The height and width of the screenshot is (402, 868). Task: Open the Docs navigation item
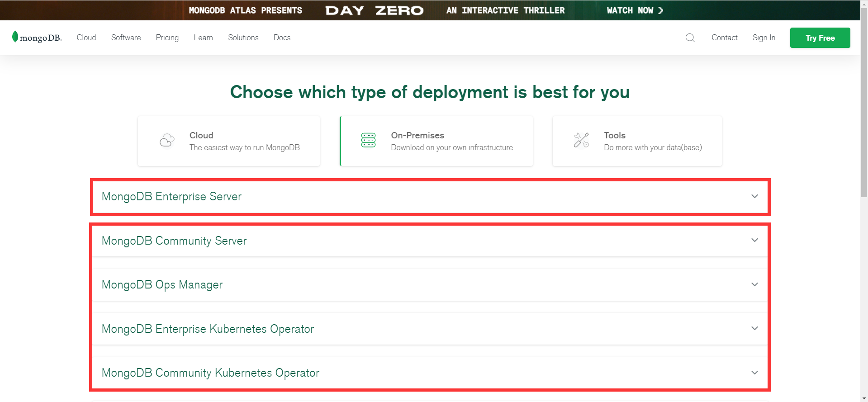point(282,38)
